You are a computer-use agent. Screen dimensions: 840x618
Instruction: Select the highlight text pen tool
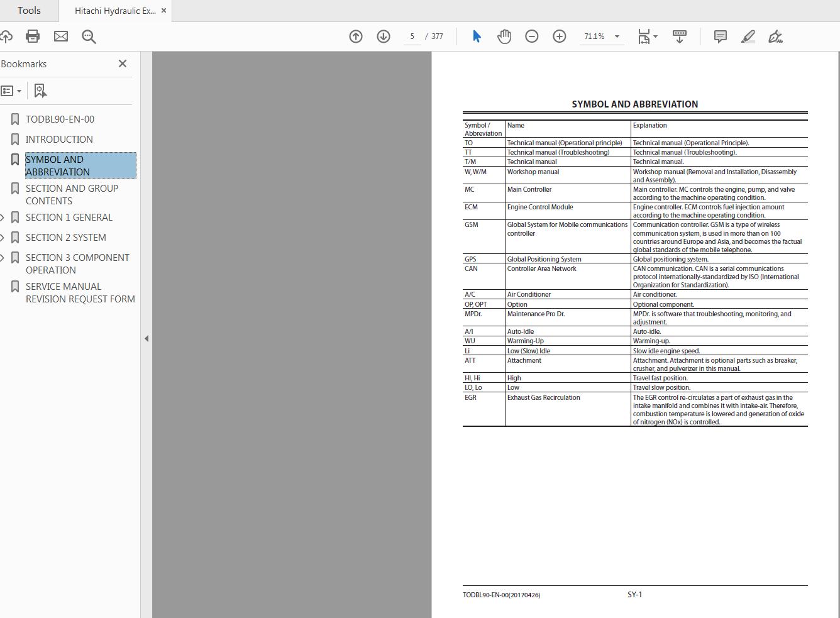point(748,36)
